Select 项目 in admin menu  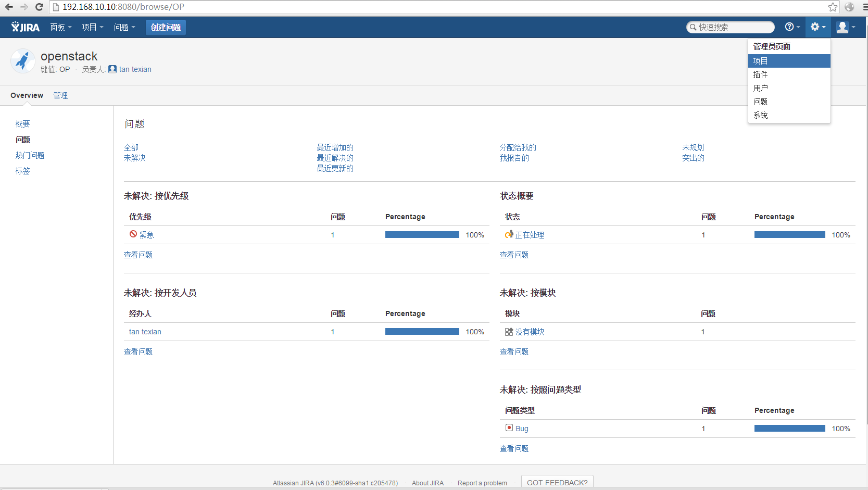point(789,61)
